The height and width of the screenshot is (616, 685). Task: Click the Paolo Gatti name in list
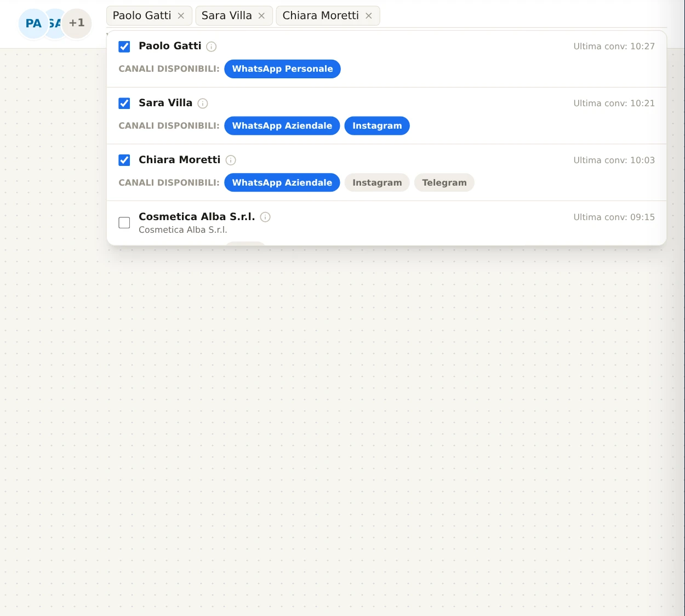coord(170,46)
